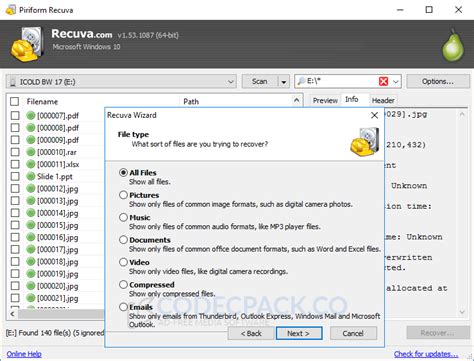Open the drive selector ICOLD BW 17 (E:)
Viewport: 474px width, 361px height.
coord(121,82)
